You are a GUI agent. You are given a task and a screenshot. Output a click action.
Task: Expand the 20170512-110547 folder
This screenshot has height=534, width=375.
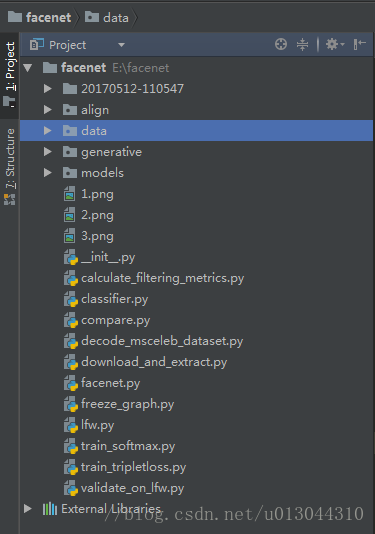pyautogui.click(x=48, y=89)
